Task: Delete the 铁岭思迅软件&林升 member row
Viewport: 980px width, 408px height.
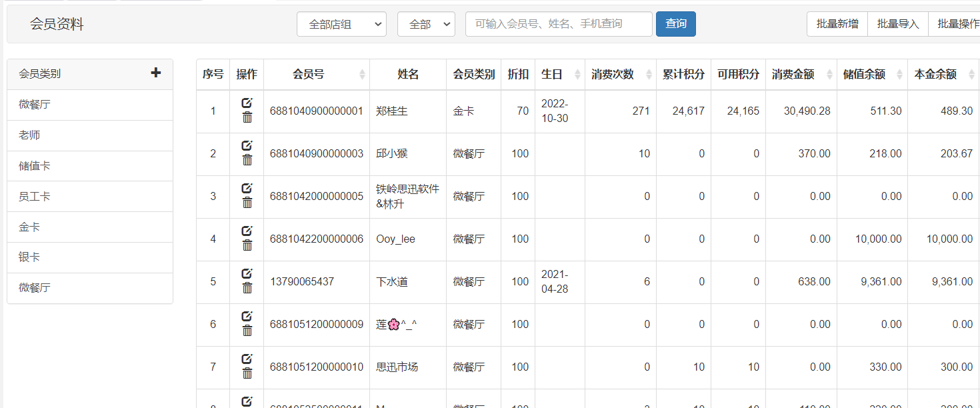Action: pos(247,203)
